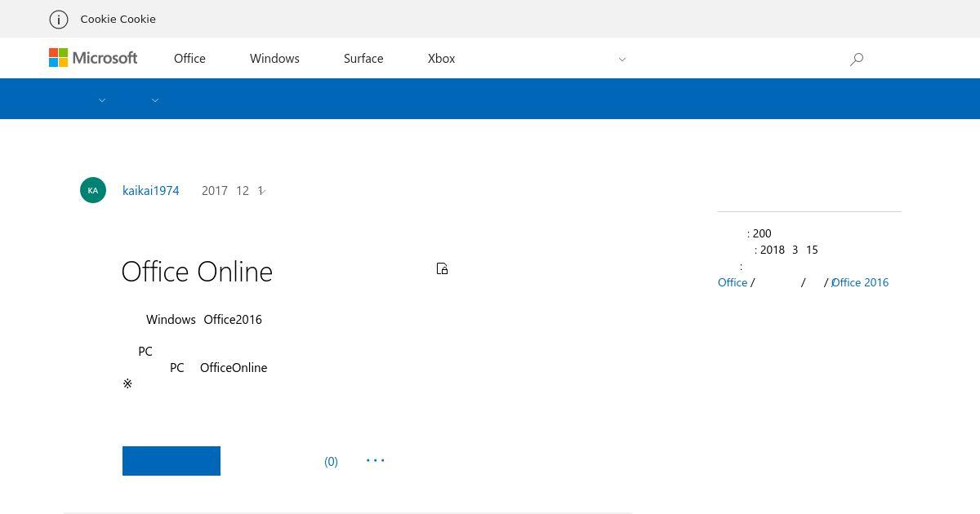Viewport: 980px width, 514px height.
Task: Click the (0) count link
Action: point(331,462)
